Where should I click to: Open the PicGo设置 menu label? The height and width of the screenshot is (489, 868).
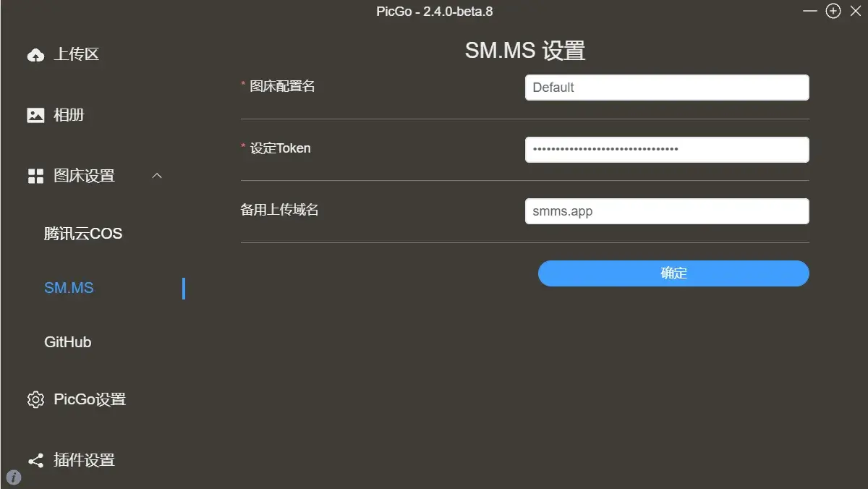point(90,399)
